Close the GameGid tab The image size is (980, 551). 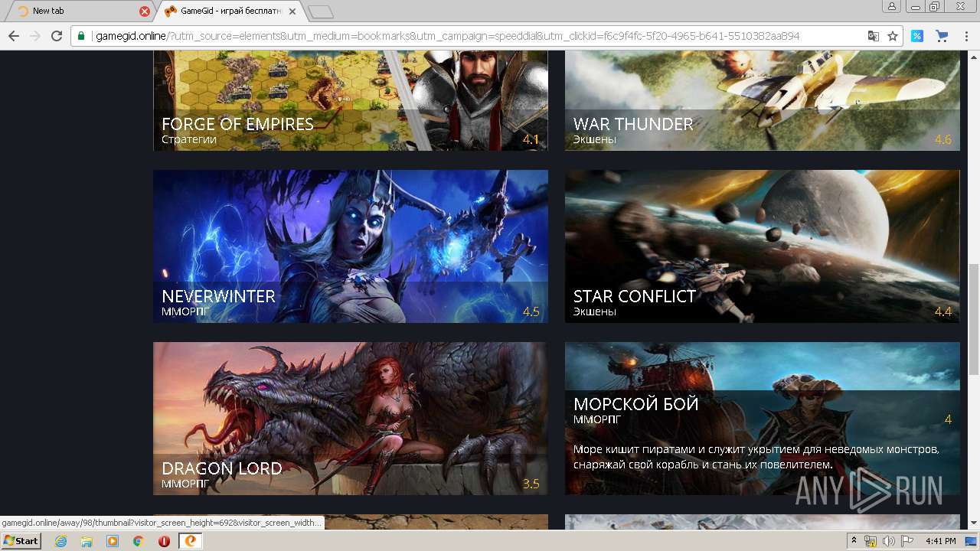click(292, 11)
